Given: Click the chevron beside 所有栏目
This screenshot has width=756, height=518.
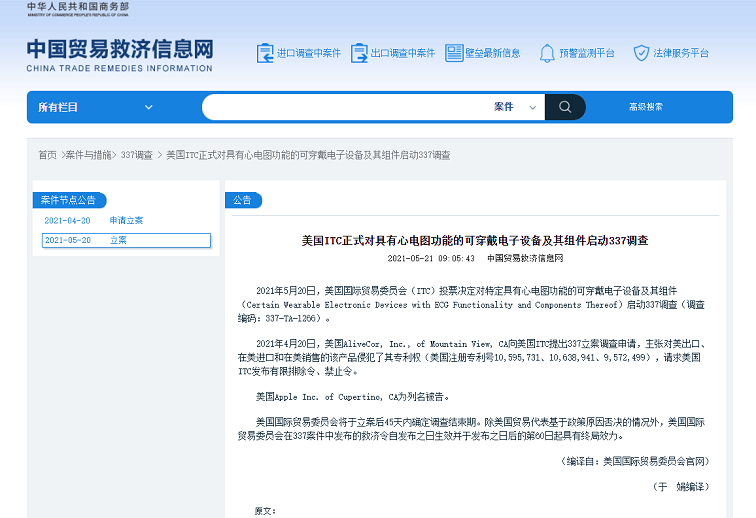Looking at the screenshot, I should click(148, 107).
